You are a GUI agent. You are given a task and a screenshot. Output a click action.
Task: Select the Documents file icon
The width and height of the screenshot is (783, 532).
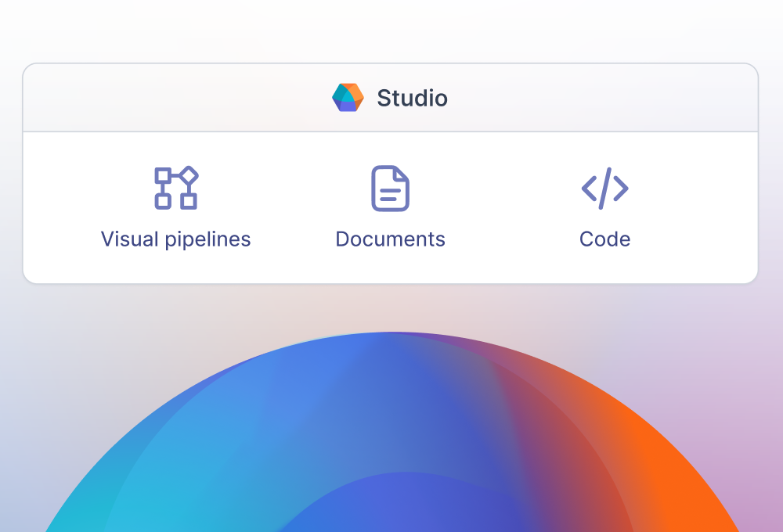click(x=391, y=188)
